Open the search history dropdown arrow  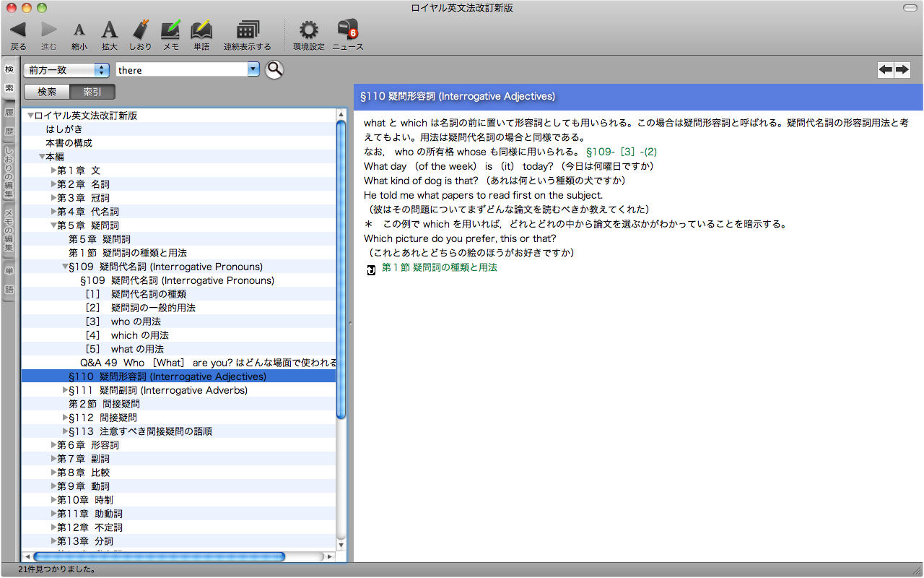pos(253,69)
